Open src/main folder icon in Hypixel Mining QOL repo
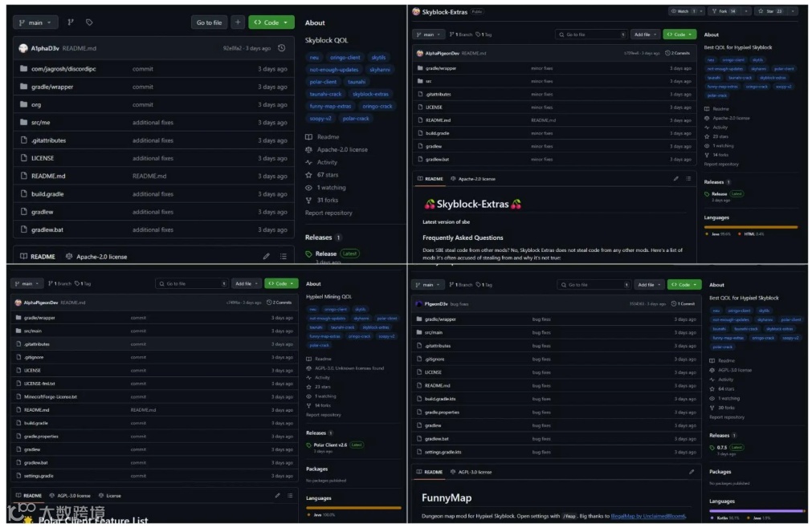 [18, 331]
